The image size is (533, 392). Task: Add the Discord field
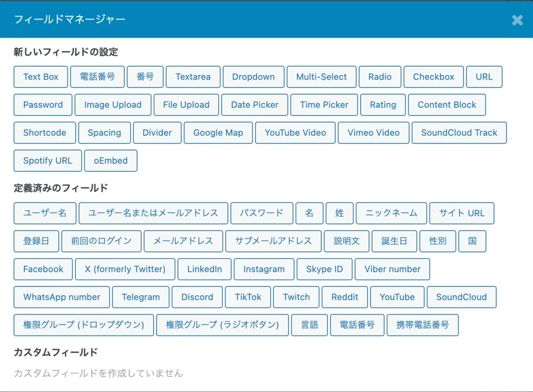pos(197,297)
